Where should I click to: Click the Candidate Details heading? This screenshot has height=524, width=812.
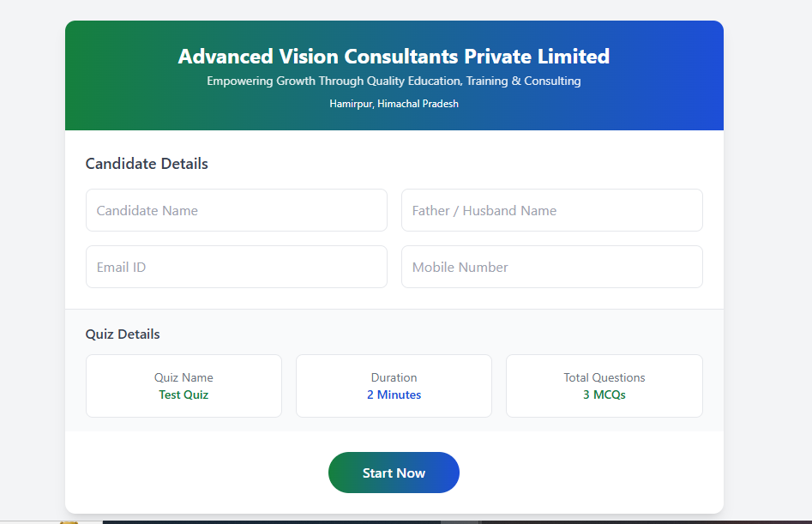pyautogui.click(x=147, y=164)
